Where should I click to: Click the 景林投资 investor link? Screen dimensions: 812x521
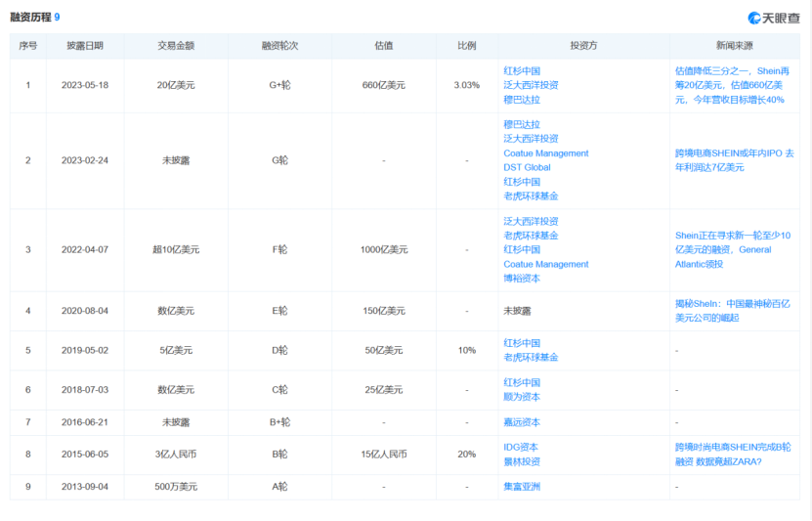click(522, 461)
